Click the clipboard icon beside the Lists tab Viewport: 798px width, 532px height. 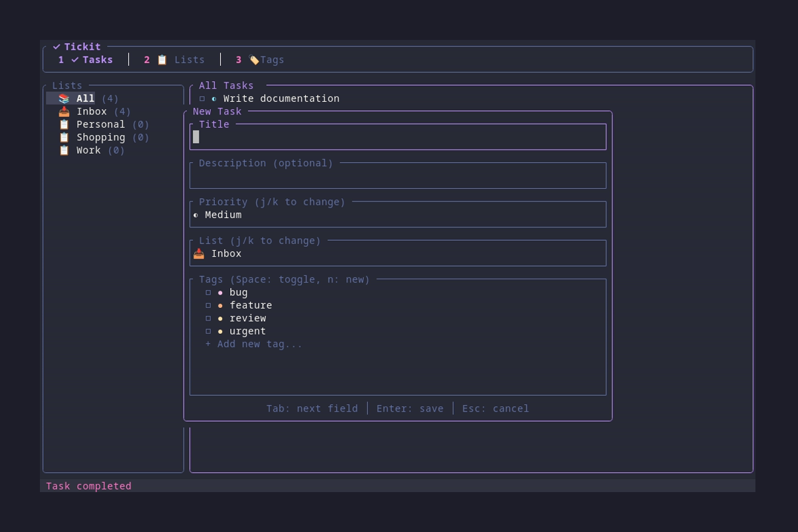[162, 59]
